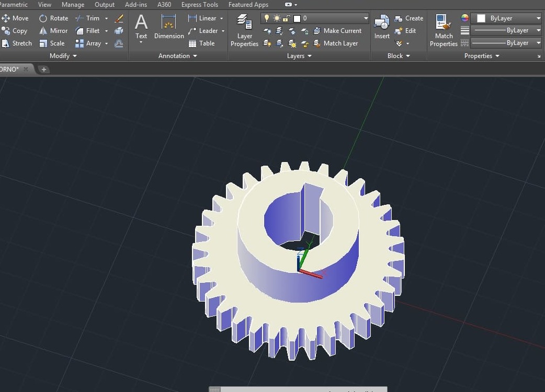Click the Match Layer button
Viewport: 545px width, 392px height.
(335, 43)
